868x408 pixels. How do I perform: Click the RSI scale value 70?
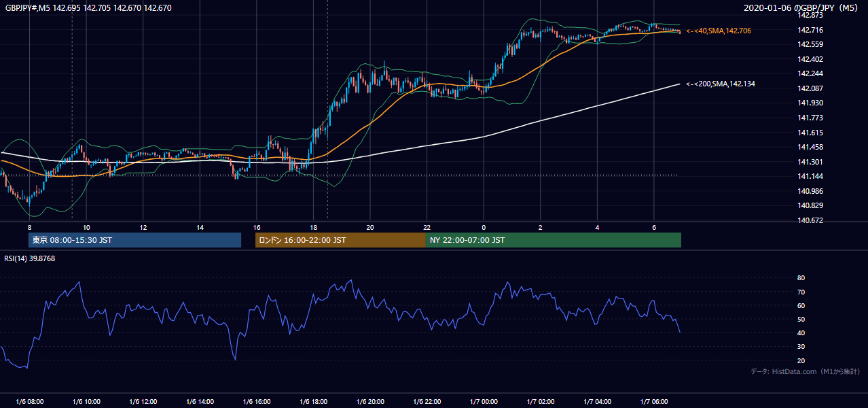(801, 292)
